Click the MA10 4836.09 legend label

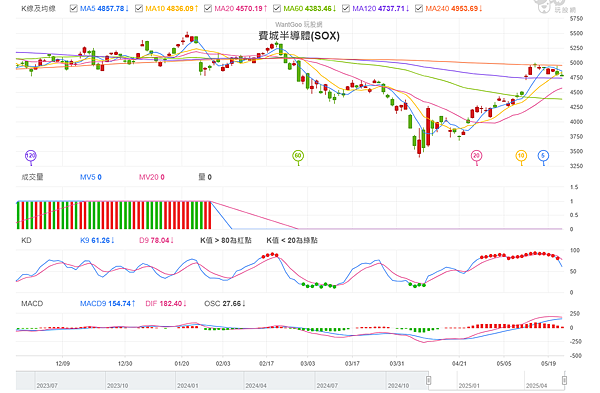pyautogui.click(x=172, y=8)
